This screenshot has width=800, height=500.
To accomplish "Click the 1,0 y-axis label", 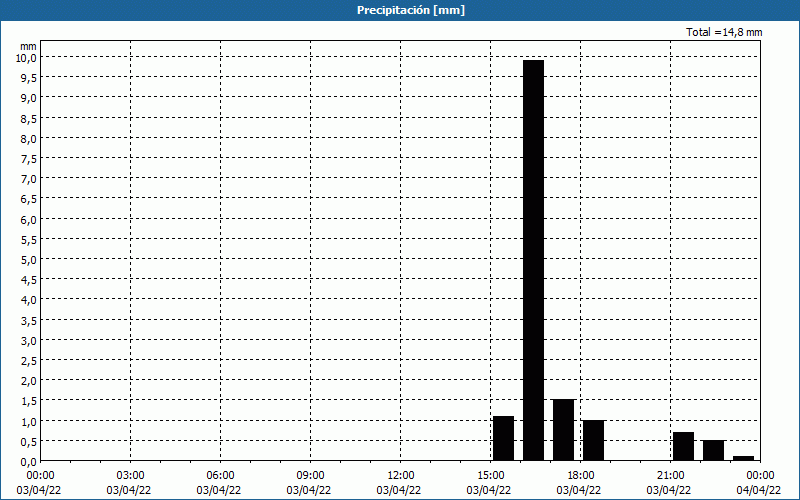I will (29, 421).
